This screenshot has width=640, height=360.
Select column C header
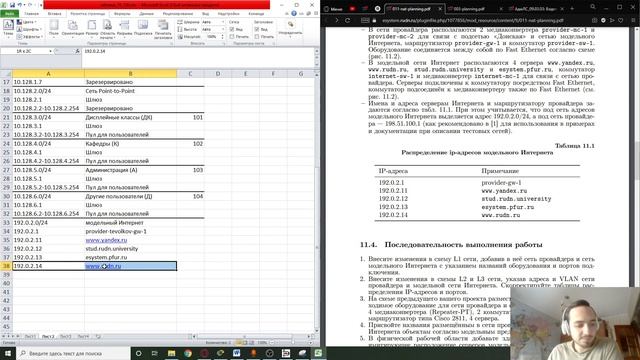(190, 74)
